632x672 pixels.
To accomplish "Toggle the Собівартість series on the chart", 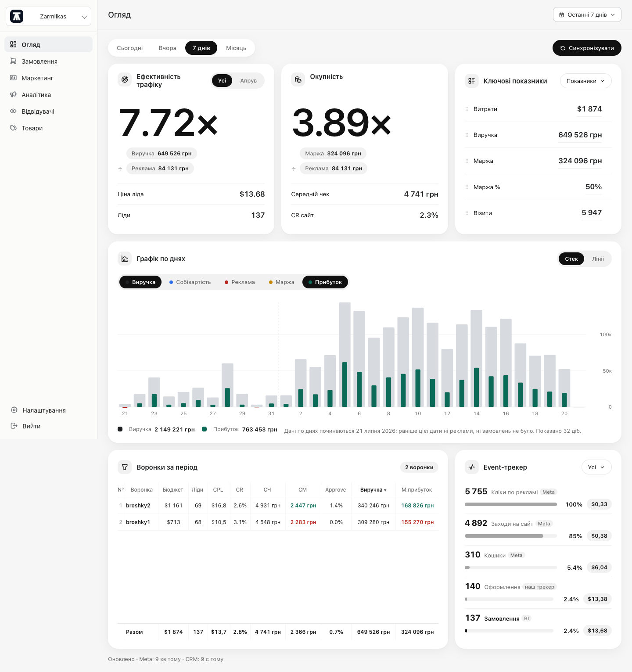I will [x=190, y=282].
